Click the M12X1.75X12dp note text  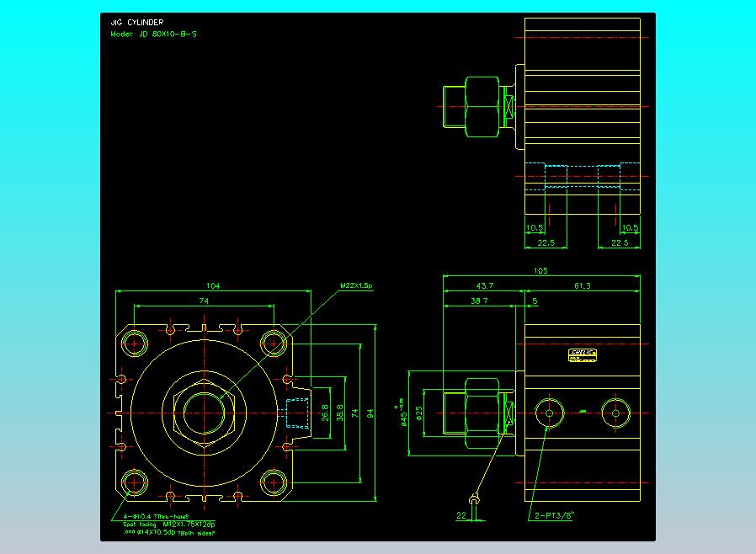coord(189,524)
